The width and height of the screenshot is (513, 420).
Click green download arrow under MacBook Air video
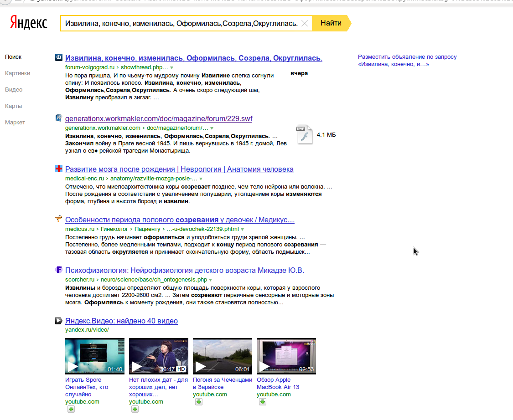click(x=263, y=402)
